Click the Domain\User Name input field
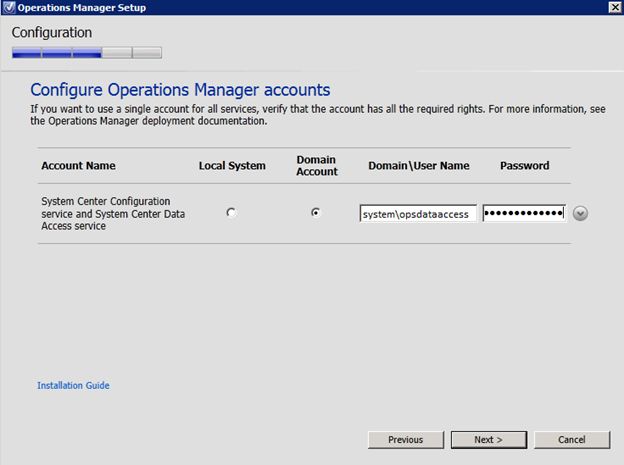The width and height of the screenshot is (624, 465). [418, 214]
